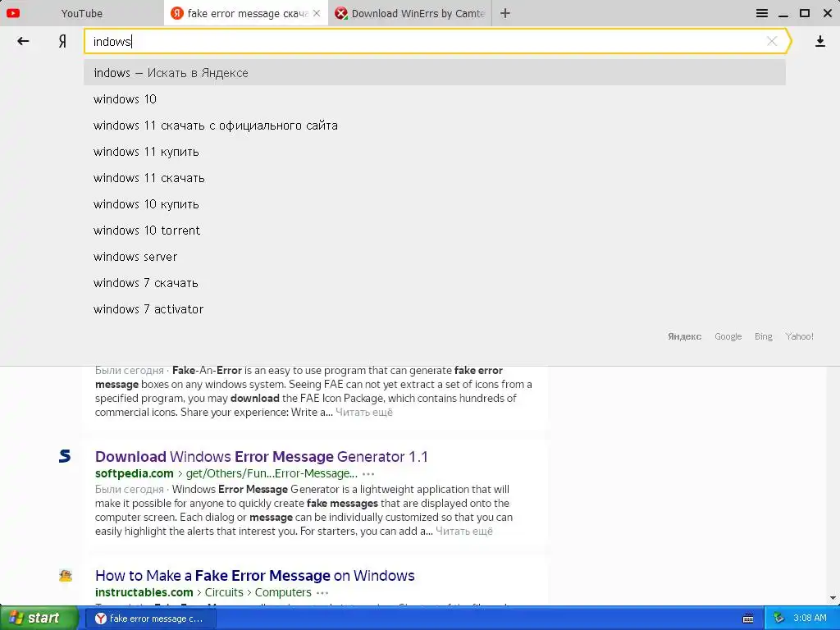Choose the 'windows 7 скачать' suggestion
840x630 pixels.
pos(435,283)
